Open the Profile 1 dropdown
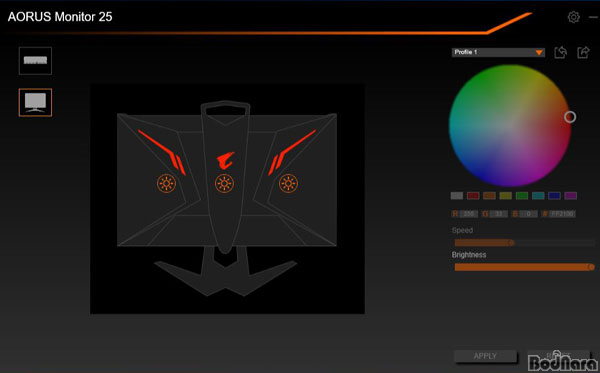The width and height of the screenshot is (600, 373). point(498,52)
